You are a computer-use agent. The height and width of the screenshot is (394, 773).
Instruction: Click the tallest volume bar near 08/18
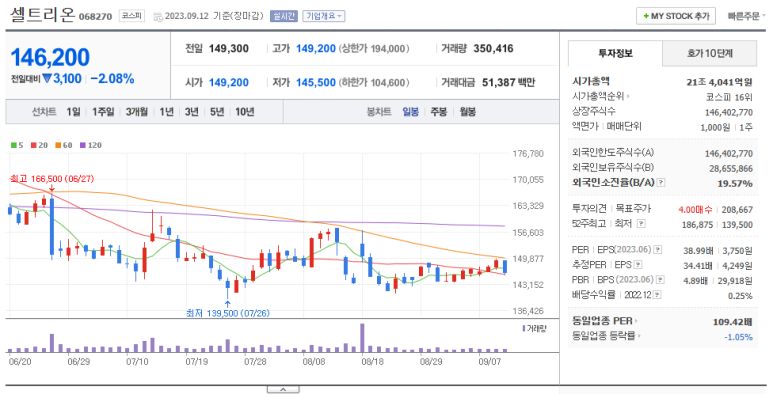[x=362, y=338]
